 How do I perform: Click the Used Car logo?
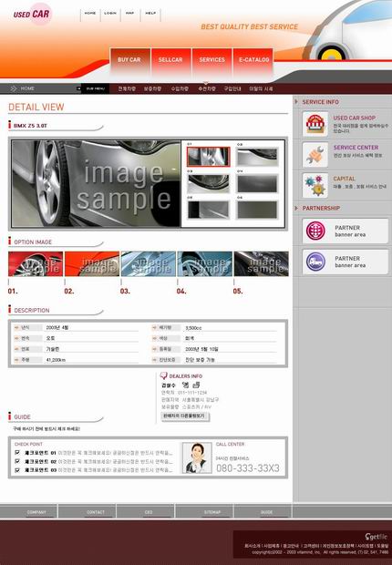coord(32,14)
